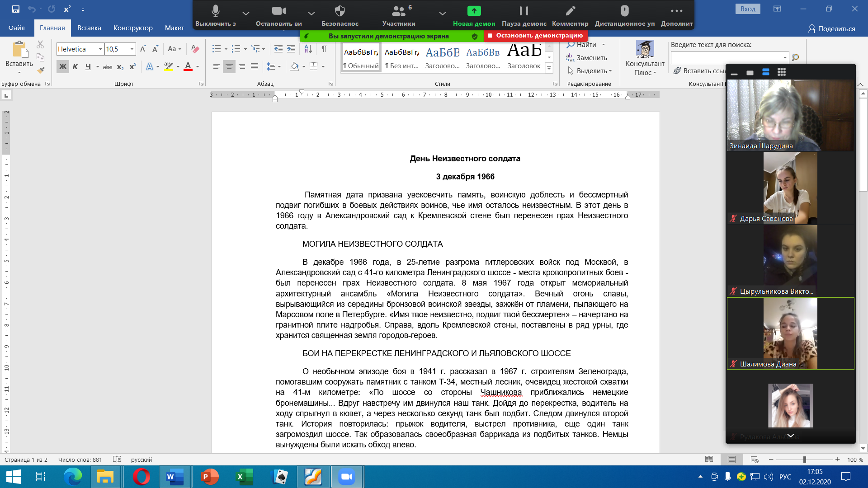
Task: Expand the Styles gallery more arrow
Action: click(549, 68)
